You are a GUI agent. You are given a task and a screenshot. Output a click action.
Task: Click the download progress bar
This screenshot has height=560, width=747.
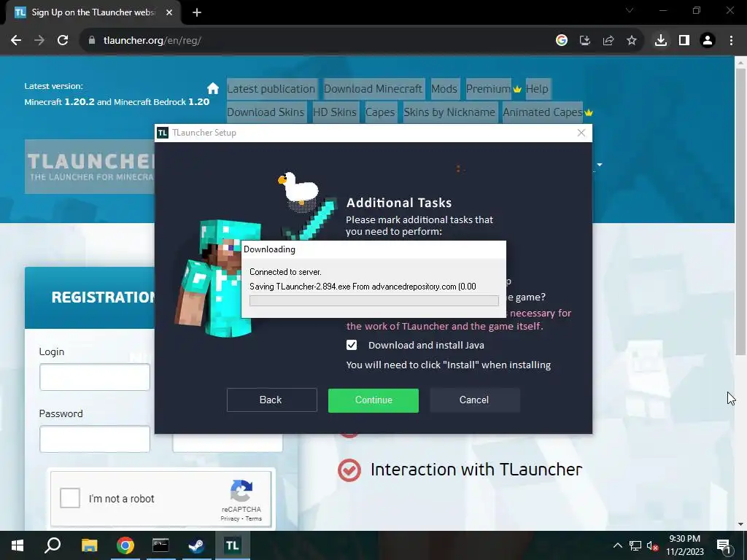(x=374, y=300)
